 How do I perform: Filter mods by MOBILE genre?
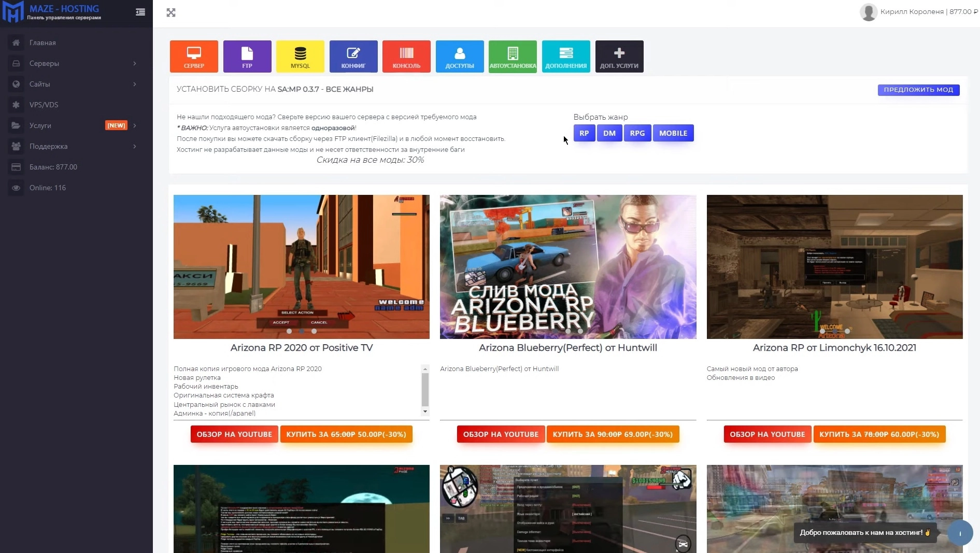point(673,133)
